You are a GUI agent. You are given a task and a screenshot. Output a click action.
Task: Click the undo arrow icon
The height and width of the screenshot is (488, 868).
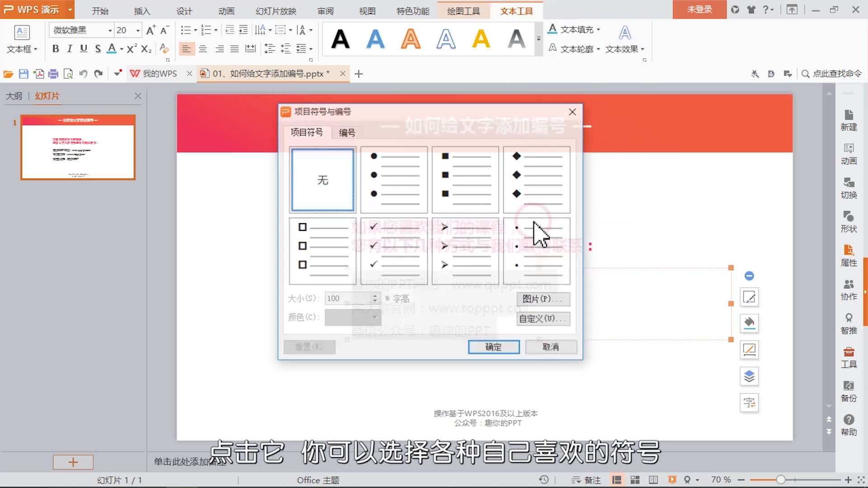pyautogui.click(x=83, y=74)
